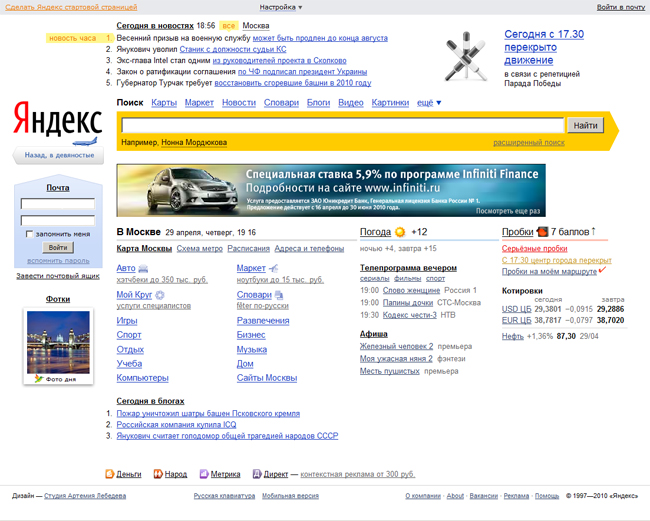650x521 pixels.
Task: Open Мобильная версия link
Action: tap(290, 496)
